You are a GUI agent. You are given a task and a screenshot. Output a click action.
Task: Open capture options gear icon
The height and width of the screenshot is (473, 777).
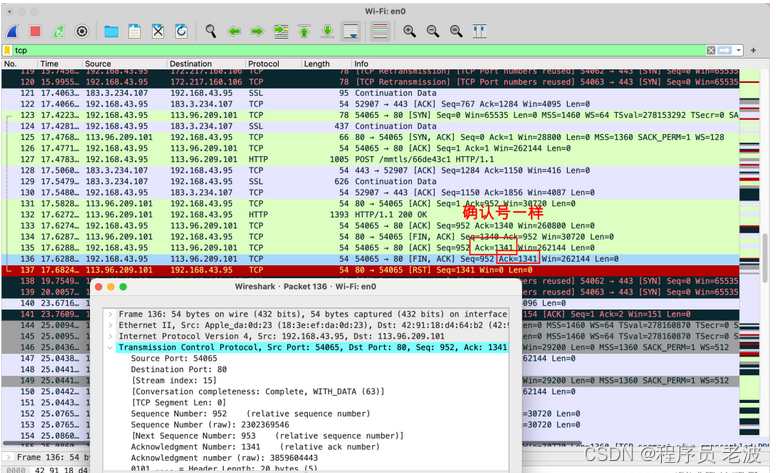point(82,32)
